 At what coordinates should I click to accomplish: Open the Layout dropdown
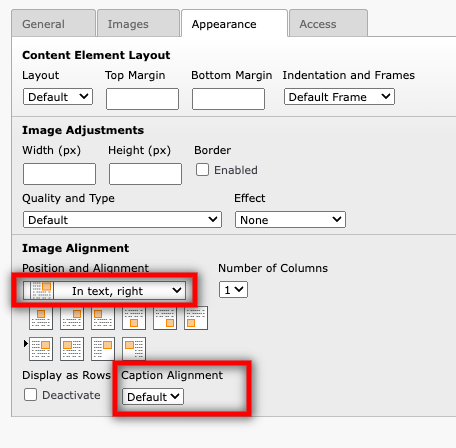[58, 97]
